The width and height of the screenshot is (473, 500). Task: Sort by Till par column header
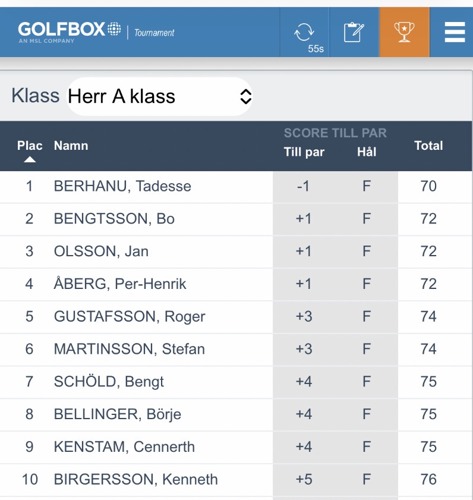point(304,152)
